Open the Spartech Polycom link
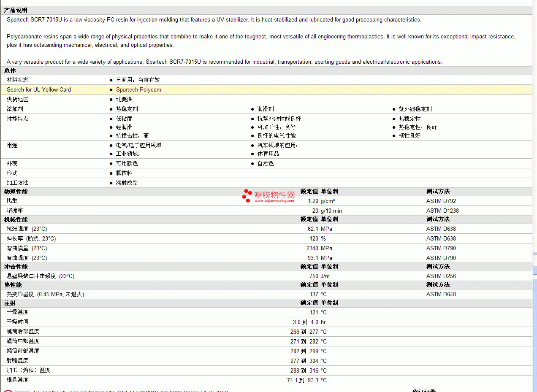The width and height of the screenshot is (537, 392). (x=138, y=89)
